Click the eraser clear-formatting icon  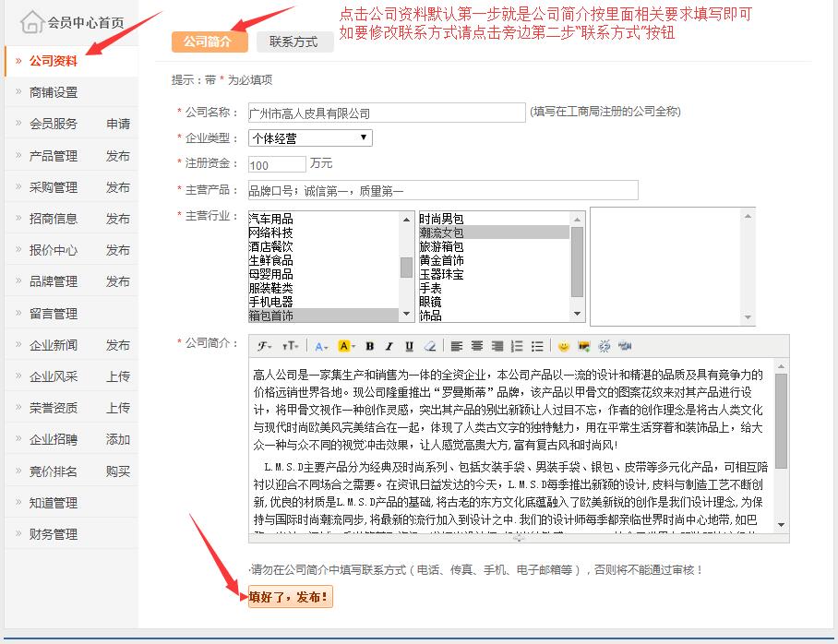(x=429, y=346)
